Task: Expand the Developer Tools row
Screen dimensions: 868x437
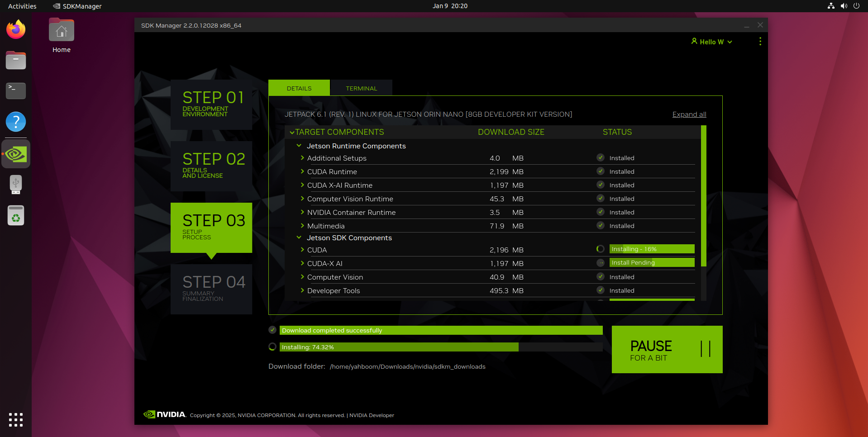Action: 302,290
